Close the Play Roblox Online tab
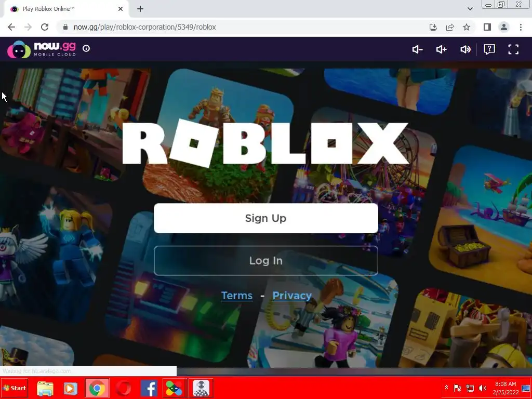The image size is (532, 399). pyautogui.click(x=121, y=9)
